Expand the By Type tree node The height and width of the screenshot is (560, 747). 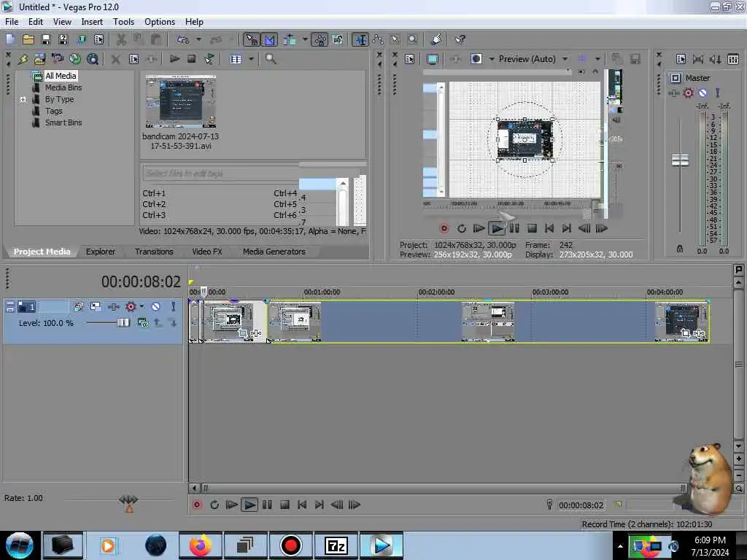[23, 99]
